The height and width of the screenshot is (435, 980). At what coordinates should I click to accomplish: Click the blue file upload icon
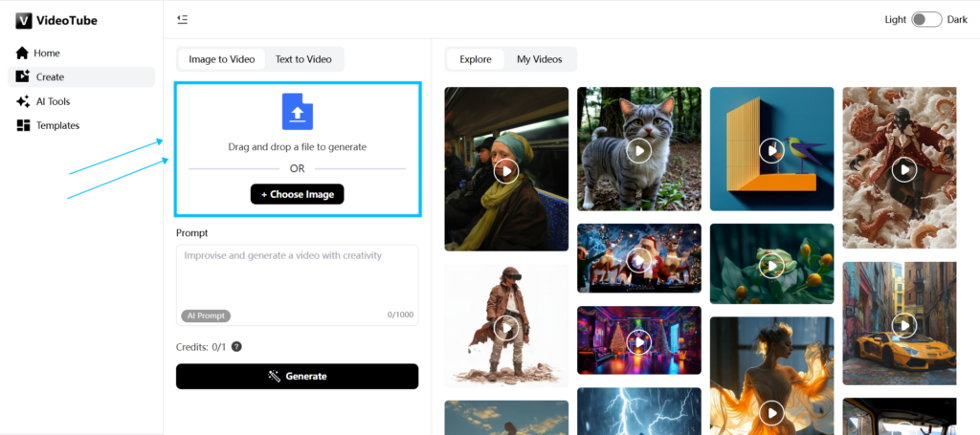point(298,111)
